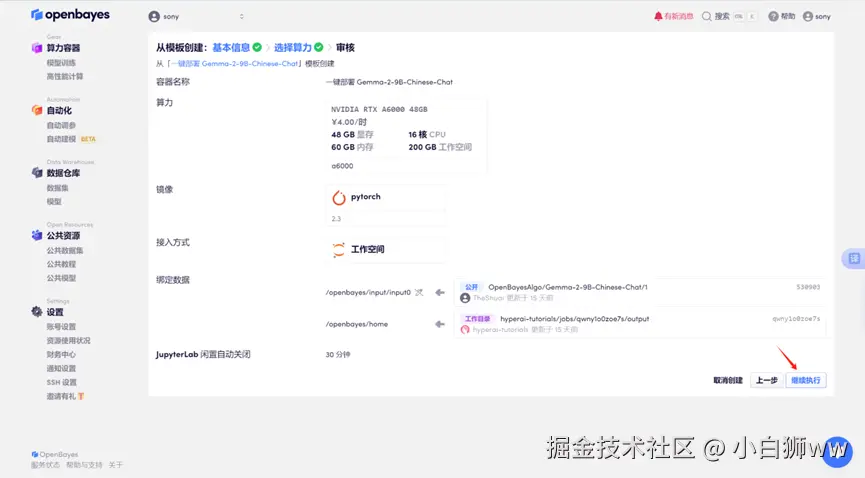The width and height of the screenshot is (865, 478).
Task: Click the NVIDIA RTX A6000 48GB card
Action: (406, 137)
